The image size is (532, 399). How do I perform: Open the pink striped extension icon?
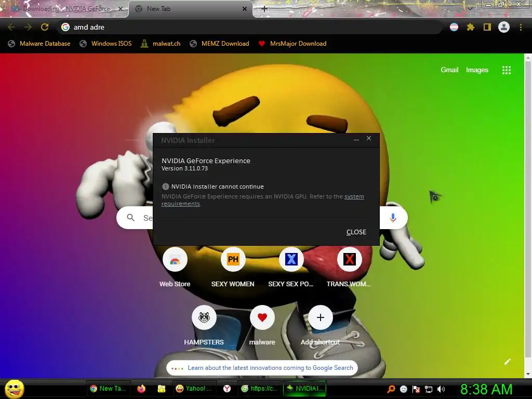454,27
